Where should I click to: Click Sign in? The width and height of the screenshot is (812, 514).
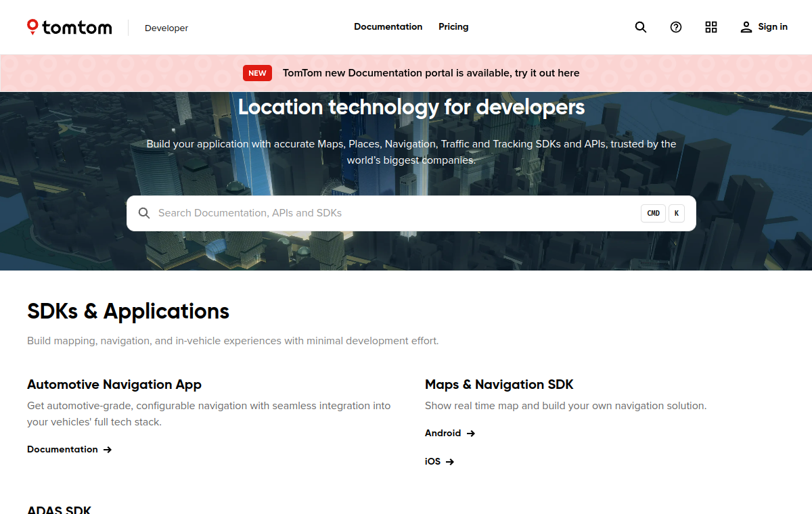pos(773,27)
